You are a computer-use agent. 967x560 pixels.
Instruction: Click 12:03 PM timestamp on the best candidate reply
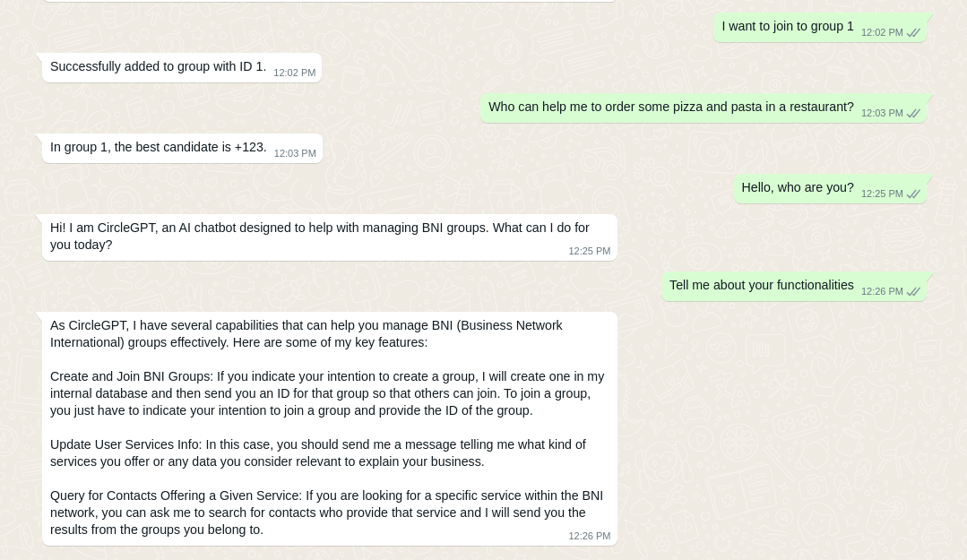pos(295,154)
